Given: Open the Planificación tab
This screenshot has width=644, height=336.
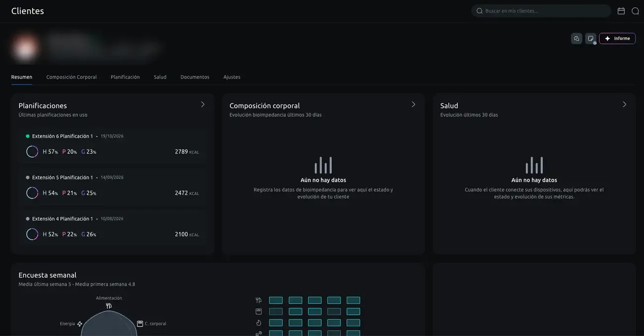Looking at the screenshot, I should (125, 77).
